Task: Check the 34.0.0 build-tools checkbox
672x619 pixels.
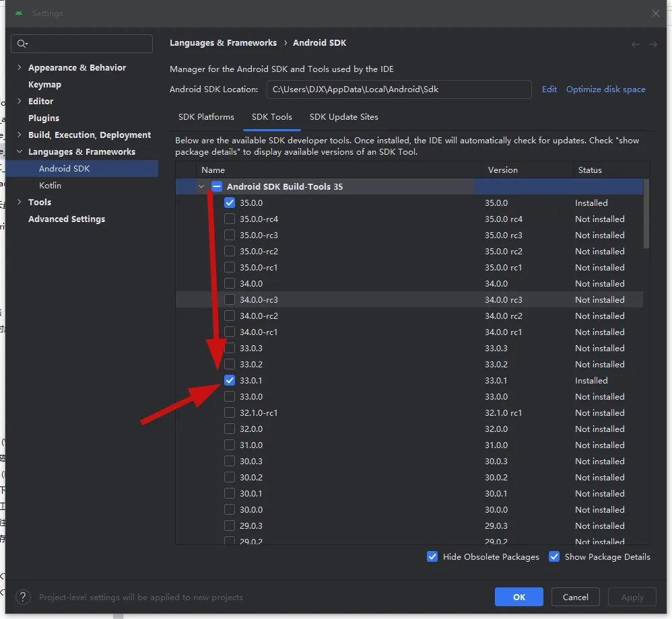Action: (x=230, y=283)
